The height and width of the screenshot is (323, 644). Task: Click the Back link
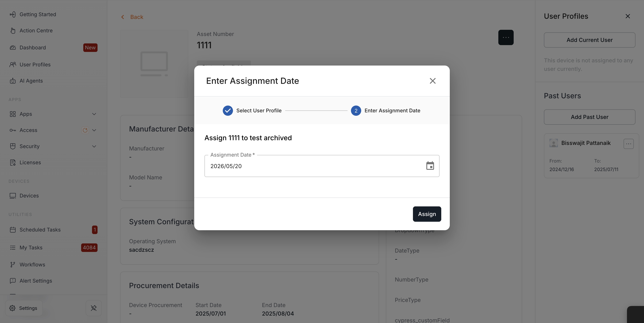pos(137,17)
